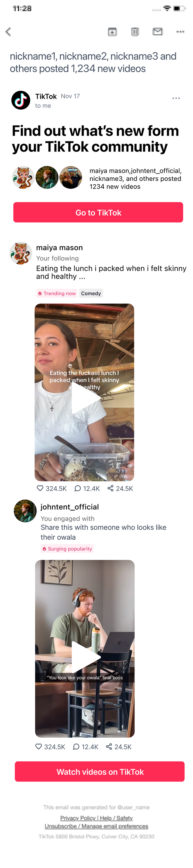Click the archive icon in the toolbar
Viewport: 193px width, 868px height.
[112, 32]
